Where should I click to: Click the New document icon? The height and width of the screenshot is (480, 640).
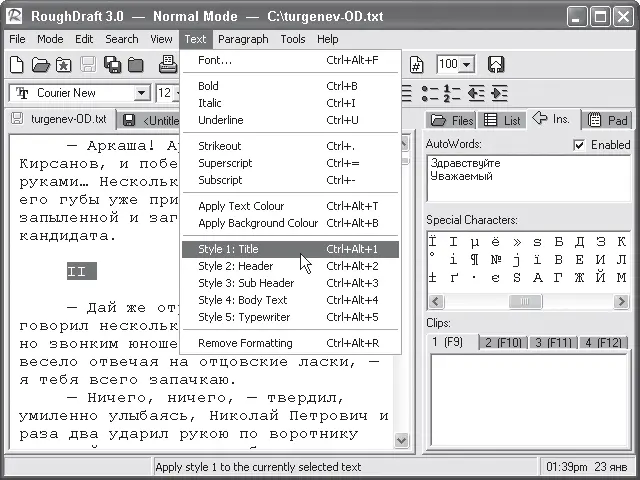(17, 65)
